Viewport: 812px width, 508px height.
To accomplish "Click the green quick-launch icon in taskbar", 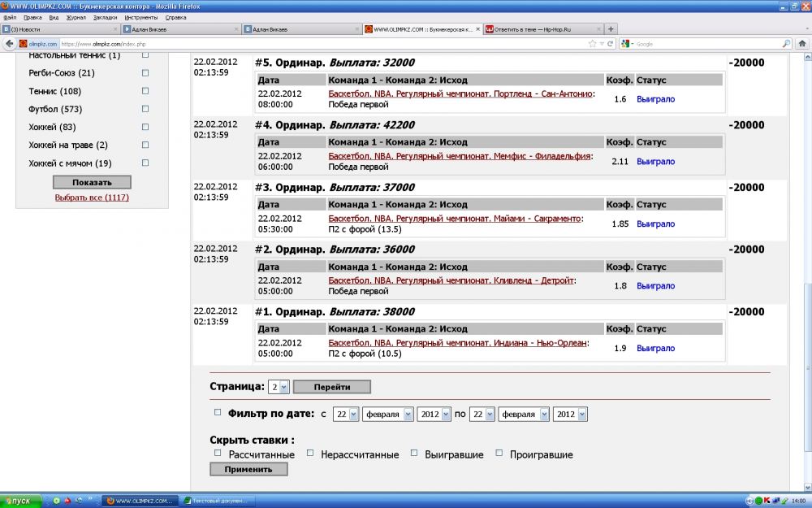I will 57,501.
